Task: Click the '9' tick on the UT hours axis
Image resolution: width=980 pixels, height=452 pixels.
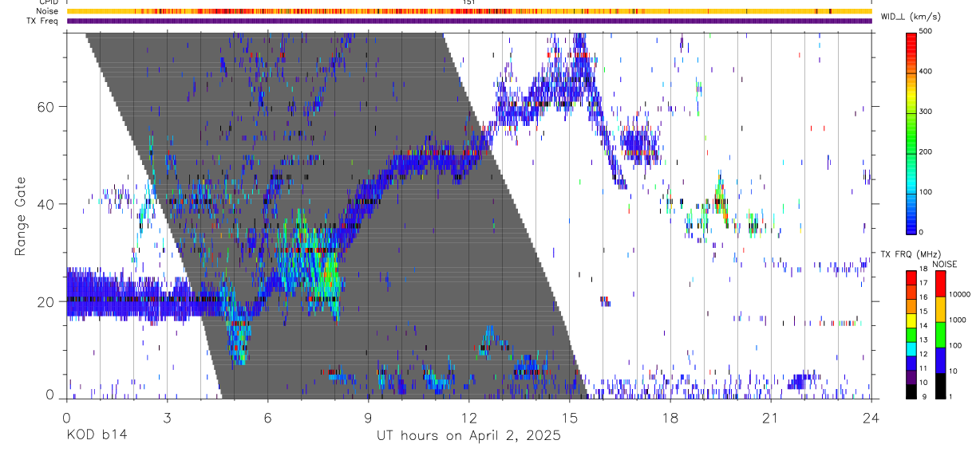Action: point(368,418)
